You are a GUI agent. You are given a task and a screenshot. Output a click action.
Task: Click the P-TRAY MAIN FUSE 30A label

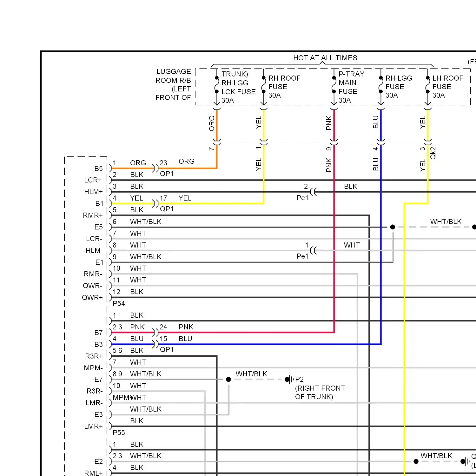351,87
